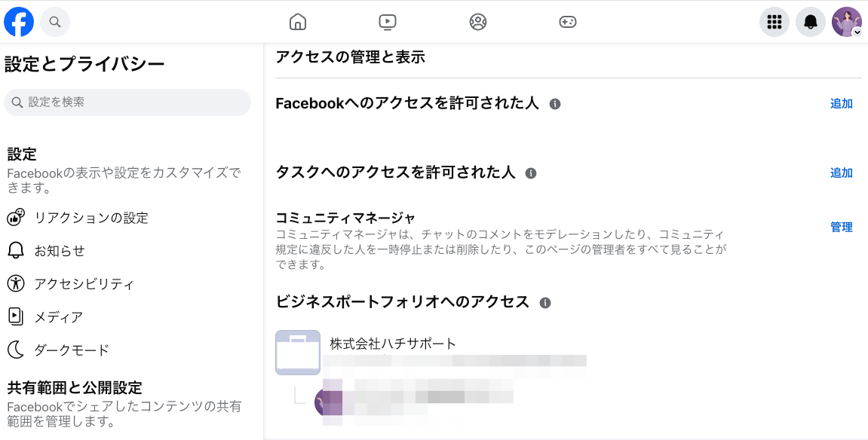The width and height of the screenshot is (868, 440).
Task: Open the Groups icon in top bar
Action: [x=477, y=22]
